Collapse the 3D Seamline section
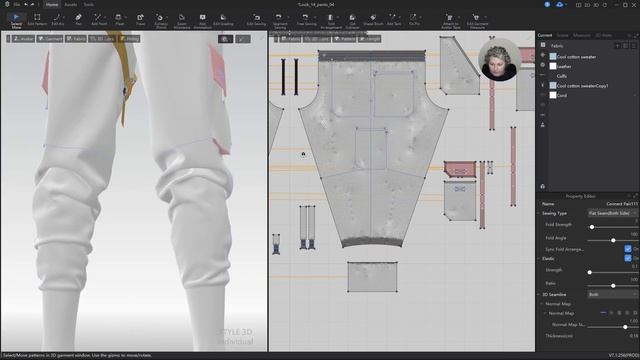 click(x=539, y=294)
